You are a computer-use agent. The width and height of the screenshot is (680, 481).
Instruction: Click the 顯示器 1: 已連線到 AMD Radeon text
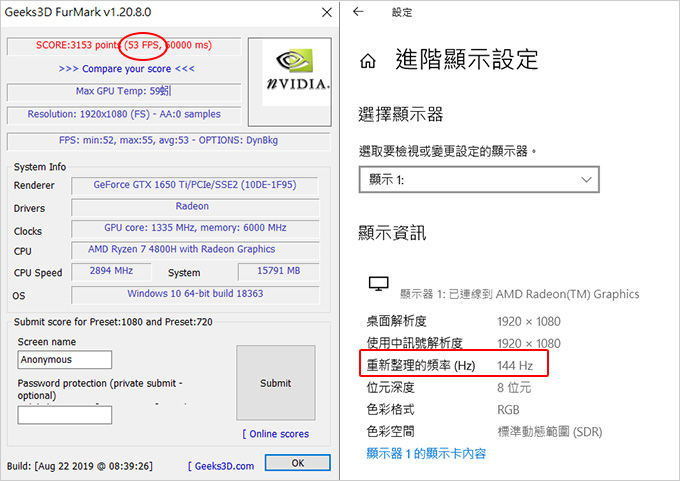click(520, 294)
